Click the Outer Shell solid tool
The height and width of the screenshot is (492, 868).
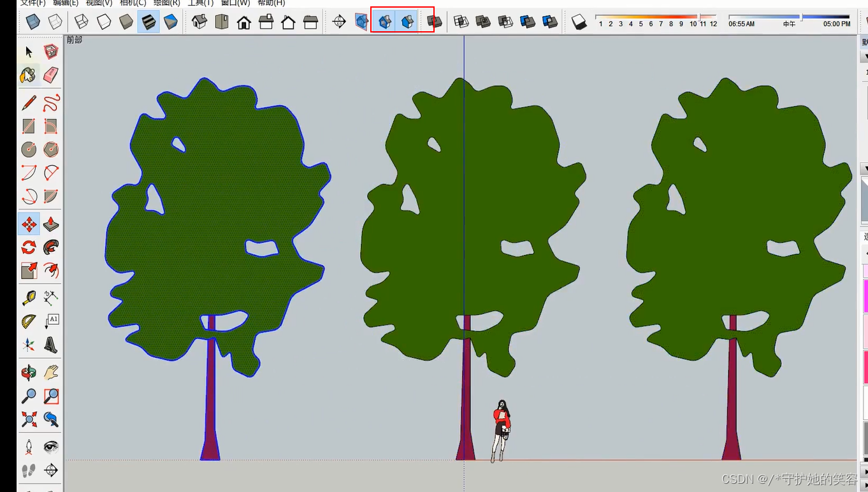435,22
